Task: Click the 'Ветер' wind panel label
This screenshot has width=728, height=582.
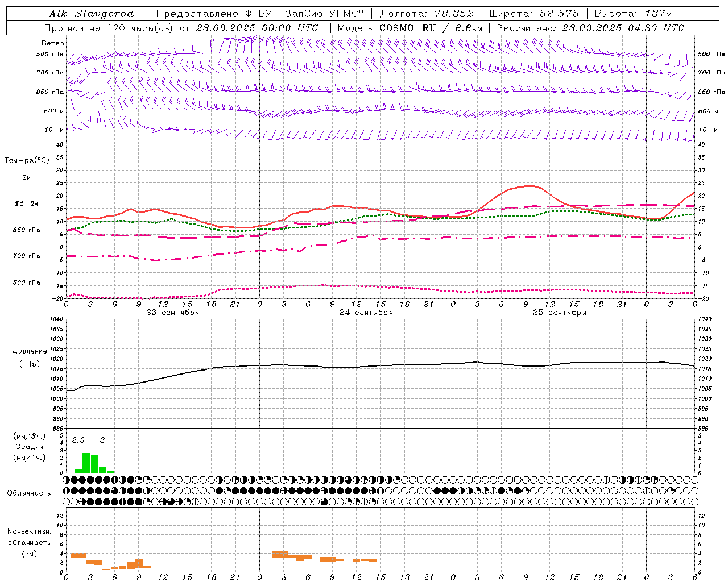Action: pos(53,43)
